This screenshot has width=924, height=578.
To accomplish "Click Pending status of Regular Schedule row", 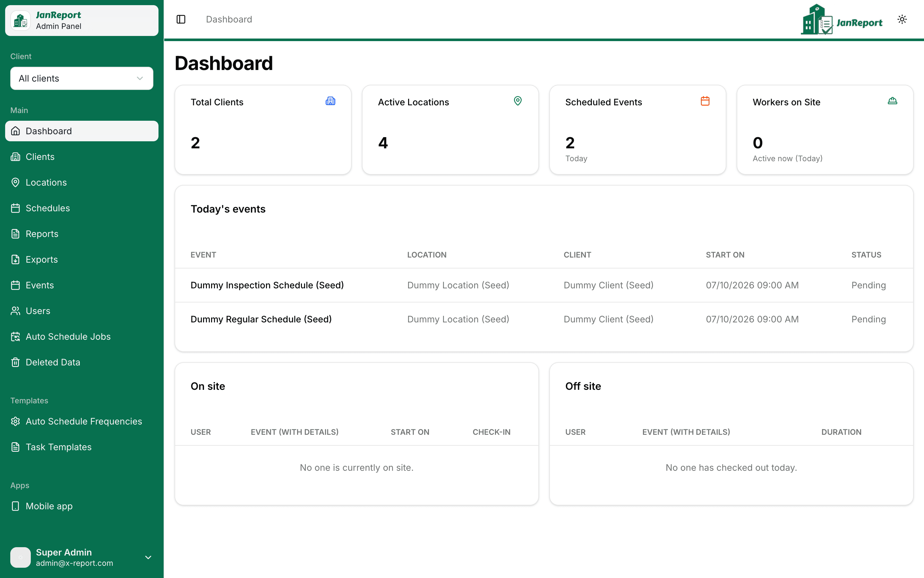I will pyautogui.click(x=868, y=319).
